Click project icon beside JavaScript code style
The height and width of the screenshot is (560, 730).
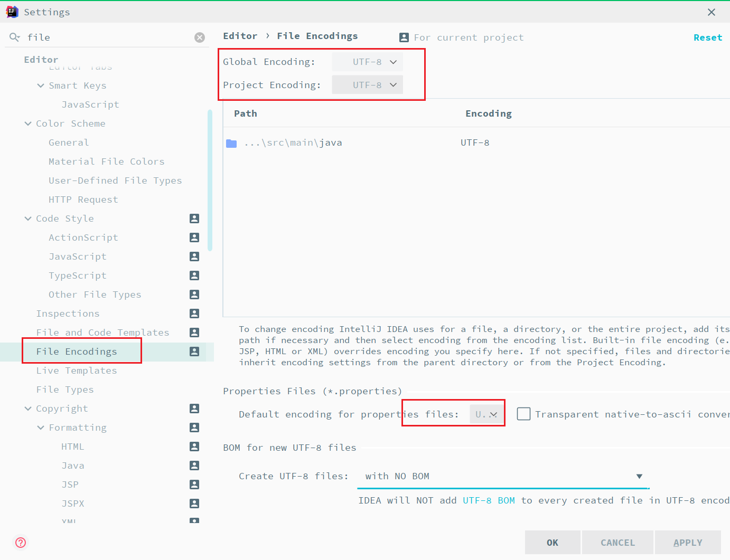pyautogui.click(x=194, y=257)
